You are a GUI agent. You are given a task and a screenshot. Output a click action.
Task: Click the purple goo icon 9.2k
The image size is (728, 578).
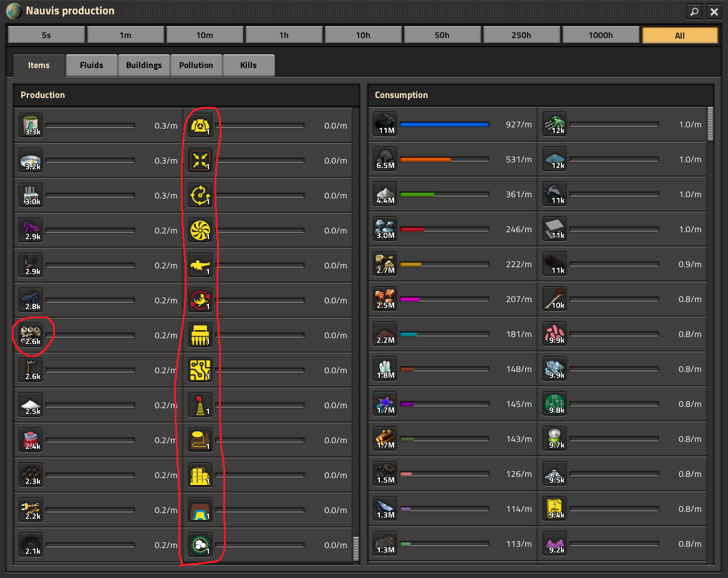click(555, 544)
